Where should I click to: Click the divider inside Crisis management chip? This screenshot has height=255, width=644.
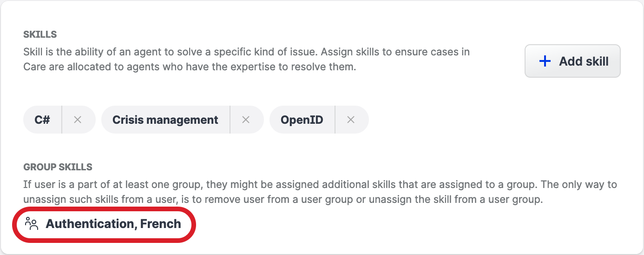point(230,120)
